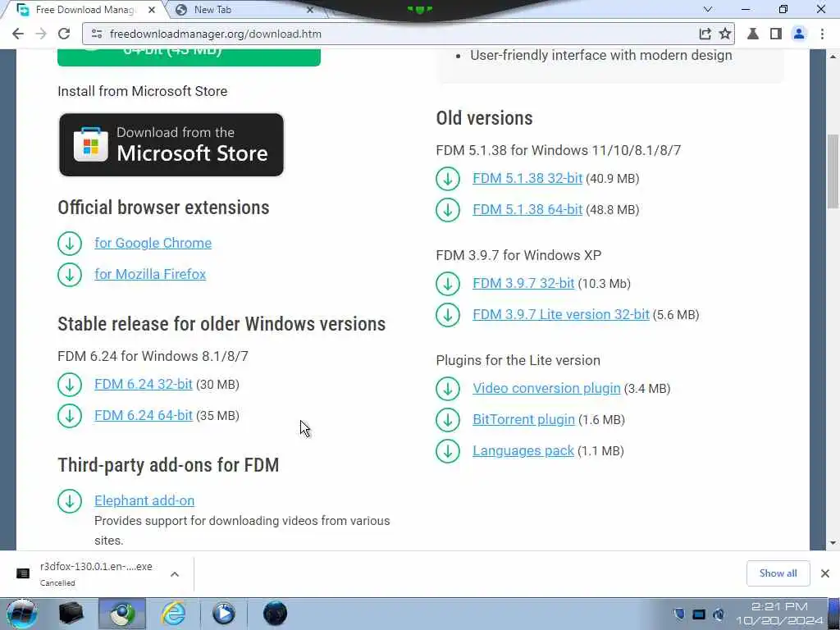Viewport: 840px width, 630px height.
Task: Expand options chevron for r3dfox download
Action: 175,574
